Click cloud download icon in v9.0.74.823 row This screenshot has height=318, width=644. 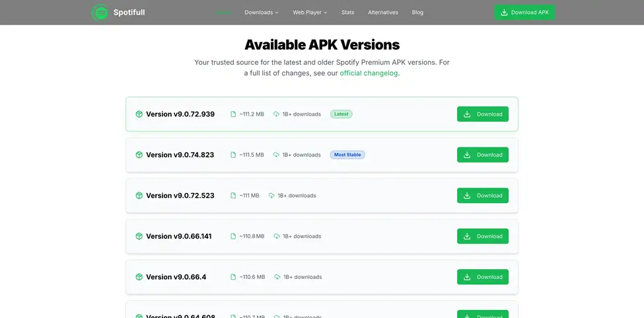(x=276, y=155)
